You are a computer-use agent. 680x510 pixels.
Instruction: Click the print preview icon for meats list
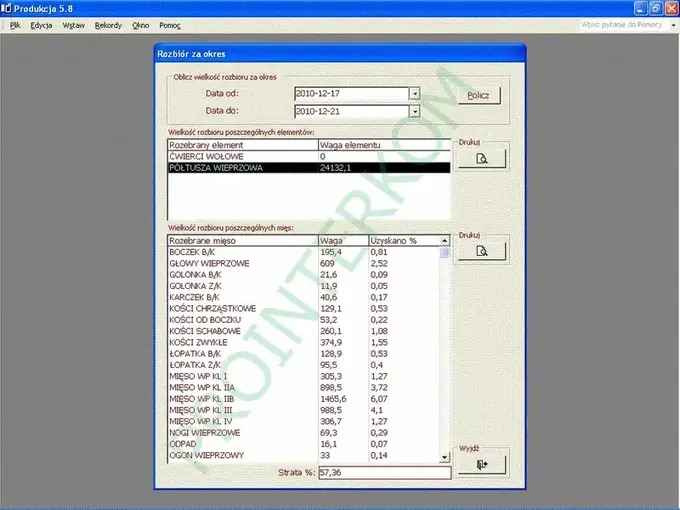(482, 251)
